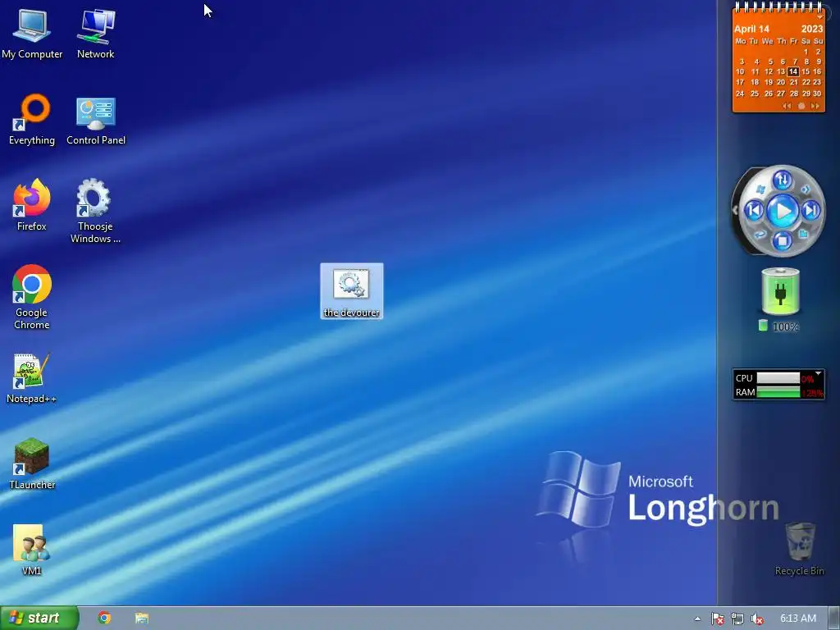Click the Action Center flag tray icon

pyautogui.click(x=717, y=619)
